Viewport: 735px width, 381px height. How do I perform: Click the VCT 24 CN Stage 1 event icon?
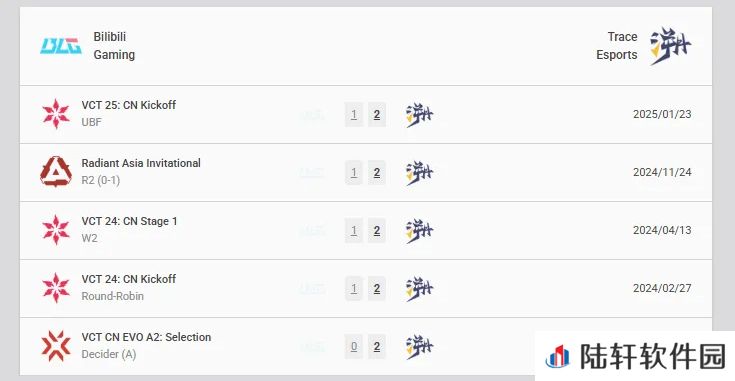[x=56, y=230]
